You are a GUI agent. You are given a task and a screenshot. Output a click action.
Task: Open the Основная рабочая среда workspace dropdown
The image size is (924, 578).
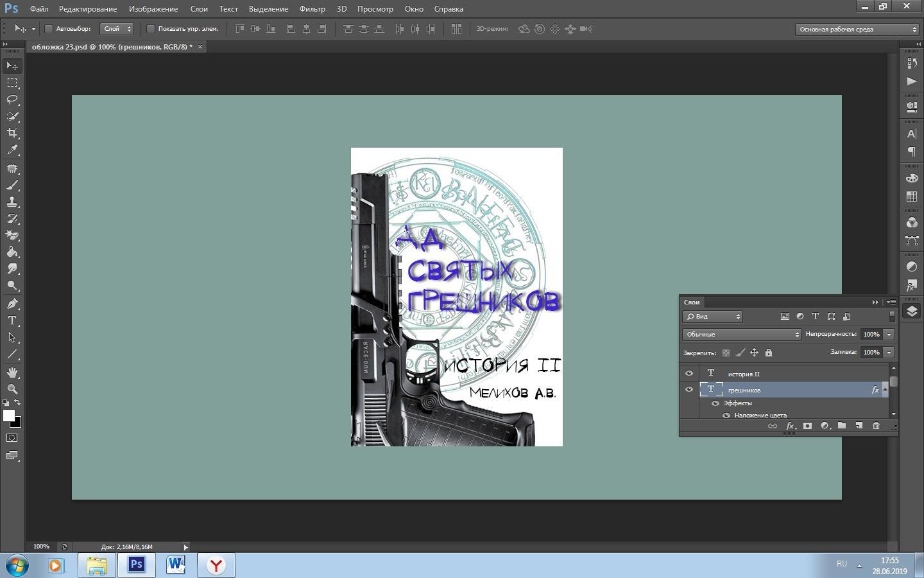point(857,29)
